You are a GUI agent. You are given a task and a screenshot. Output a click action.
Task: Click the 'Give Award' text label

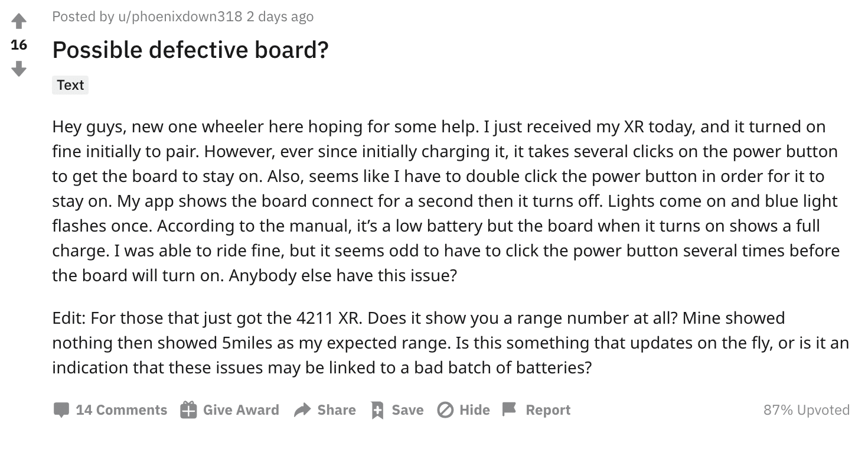tap(241, 410)
